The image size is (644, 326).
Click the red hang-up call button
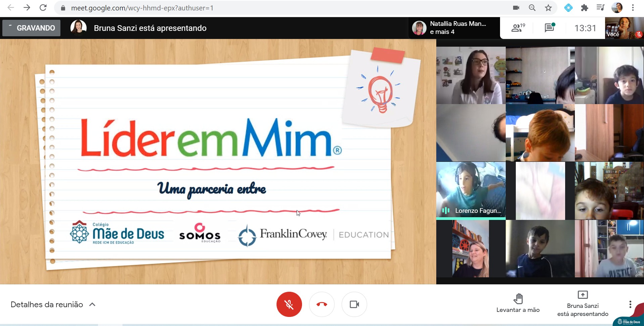(x=321, y=304)
